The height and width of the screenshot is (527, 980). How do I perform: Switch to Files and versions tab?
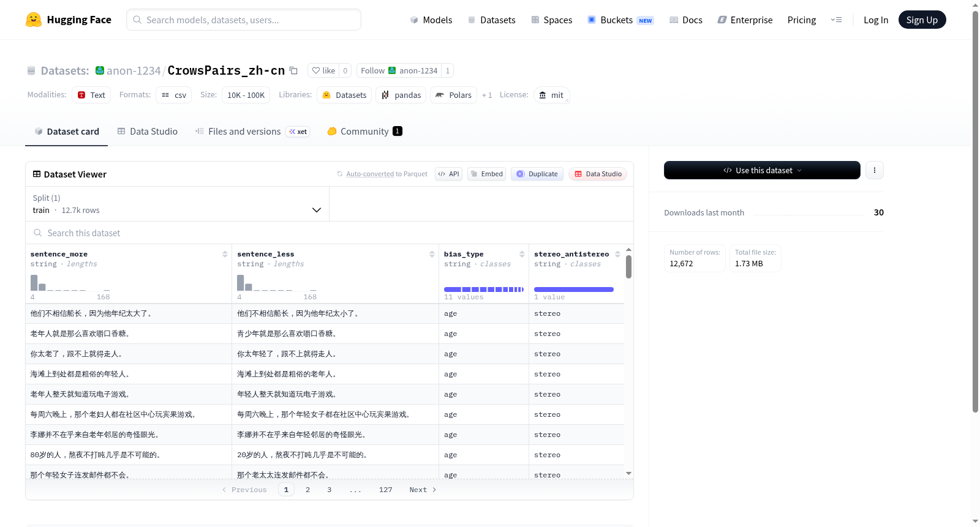[x=252, y=131]
